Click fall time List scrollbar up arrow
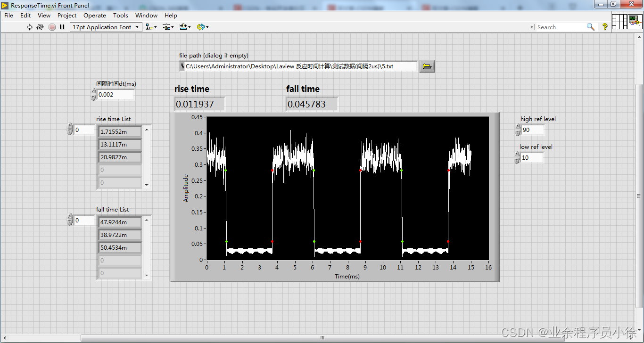Image resolution: width=644 pixels, height=343 pixels. [147, 220]
